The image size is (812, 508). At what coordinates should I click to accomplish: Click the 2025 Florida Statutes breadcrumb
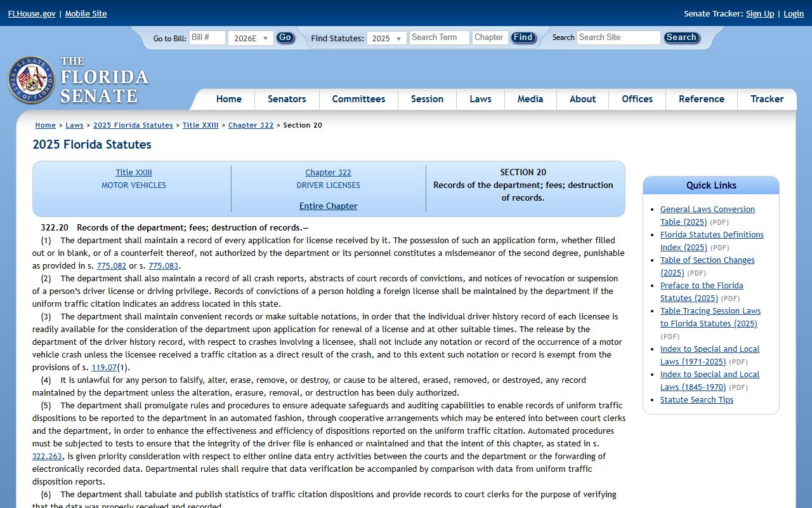133,125
